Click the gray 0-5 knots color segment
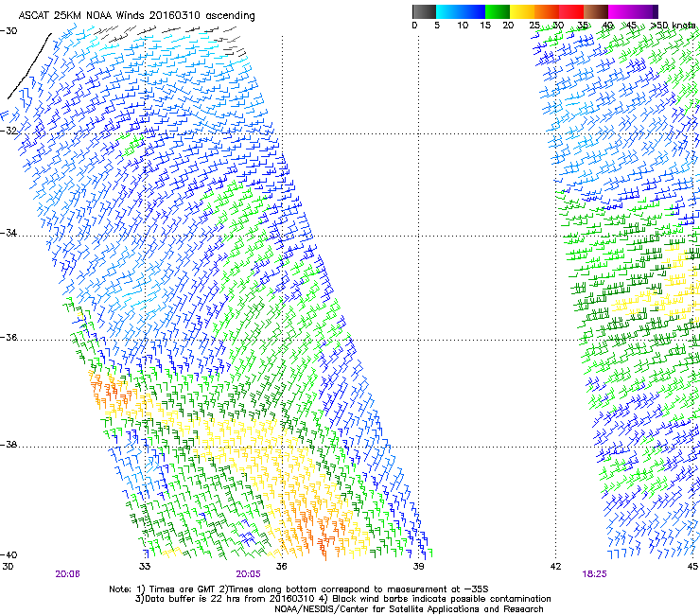Screen dimensions: 700x615 pyautogui.click(x=424, y=11)
